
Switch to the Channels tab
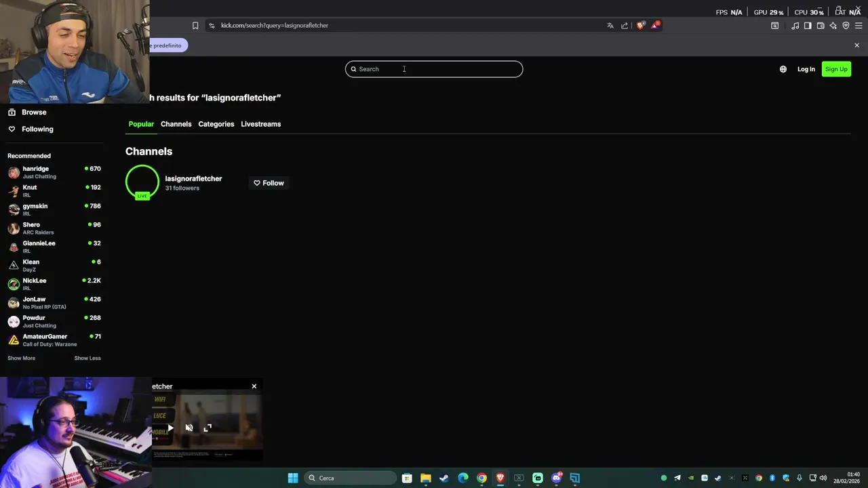[176, 124]
